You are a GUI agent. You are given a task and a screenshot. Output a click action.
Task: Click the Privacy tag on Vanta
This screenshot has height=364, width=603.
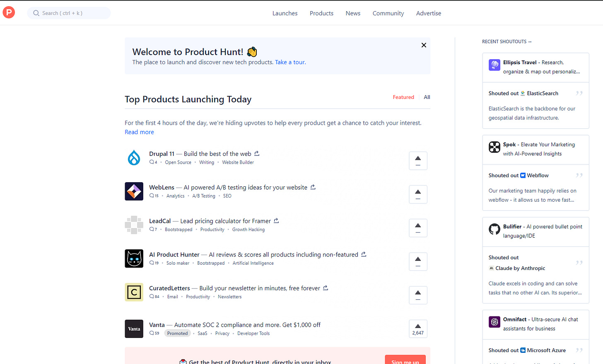pos(222,333)
